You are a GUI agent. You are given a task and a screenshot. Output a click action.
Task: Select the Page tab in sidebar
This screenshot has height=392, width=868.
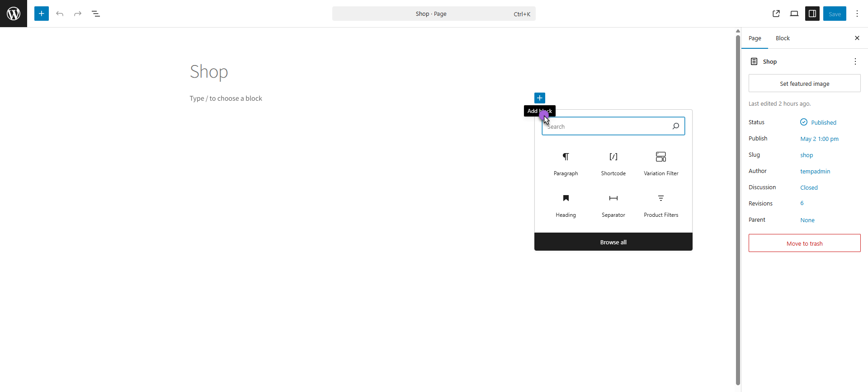tap(755, 38)
